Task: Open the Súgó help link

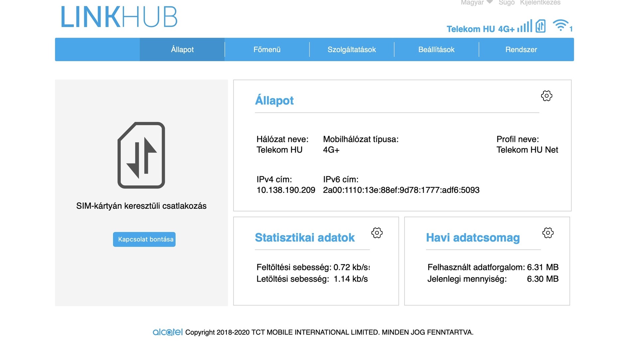Action: tap(507, 3)
